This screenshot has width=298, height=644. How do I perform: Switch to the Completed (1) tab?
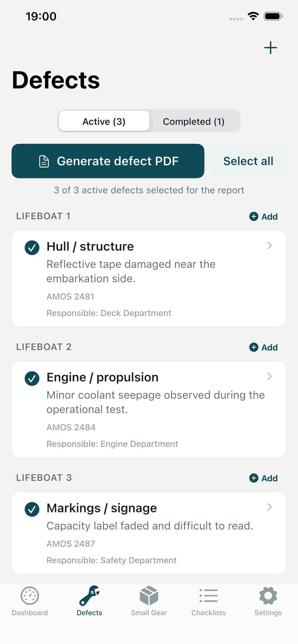click(x=194, y=121)
